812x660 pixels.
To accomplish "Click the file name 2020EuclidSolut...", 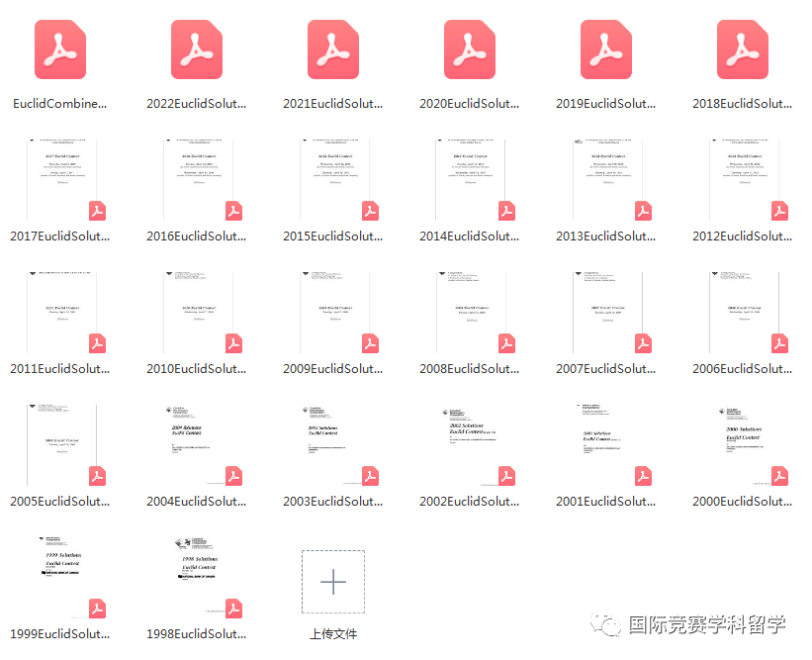I will (x=470, y=104).
